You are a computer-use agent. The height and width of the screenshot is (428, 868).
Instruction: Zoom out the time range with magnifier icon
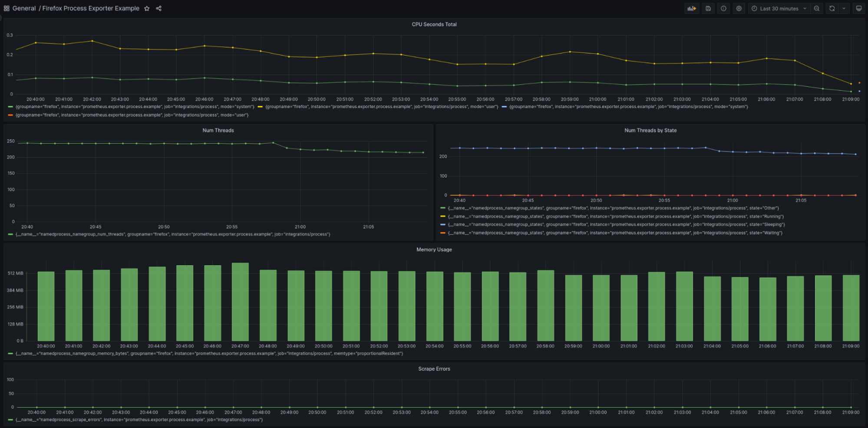tap(817, 8)
